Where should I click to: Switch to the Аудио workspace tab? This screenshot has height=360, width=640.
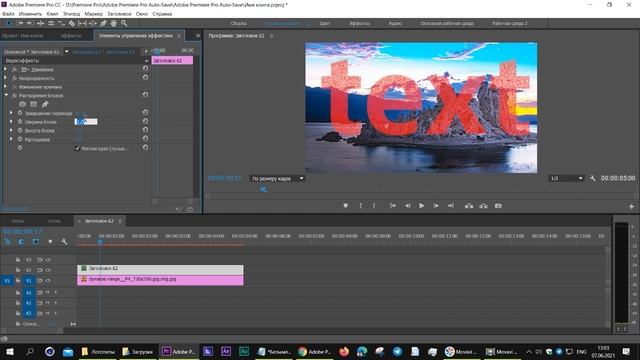(x=395, y=23)
